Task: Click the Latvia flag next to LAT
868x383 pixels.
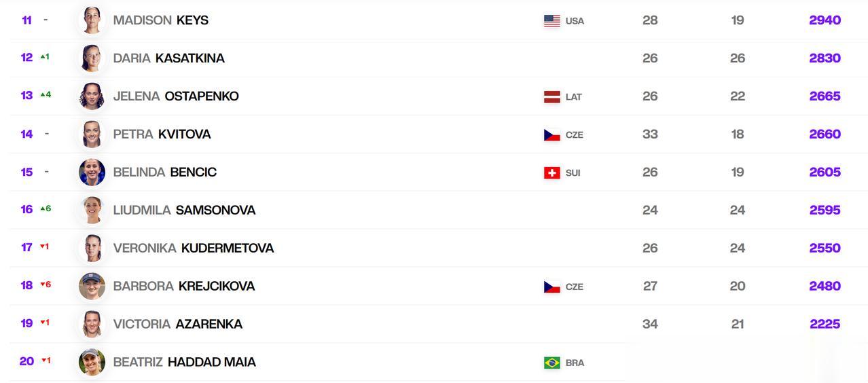Action: pos(552,97)
